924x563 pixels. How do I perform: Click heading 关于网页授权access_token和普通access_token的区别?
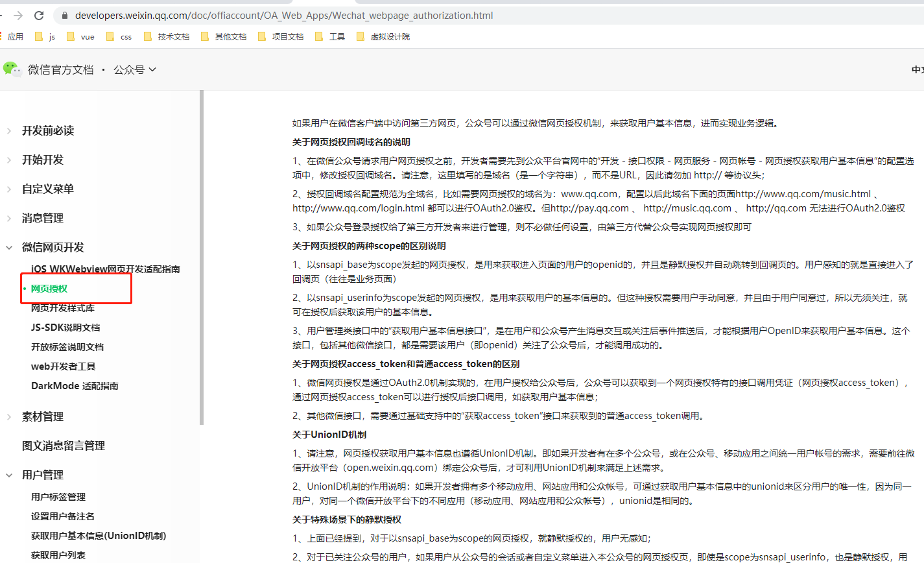(406, 364)
